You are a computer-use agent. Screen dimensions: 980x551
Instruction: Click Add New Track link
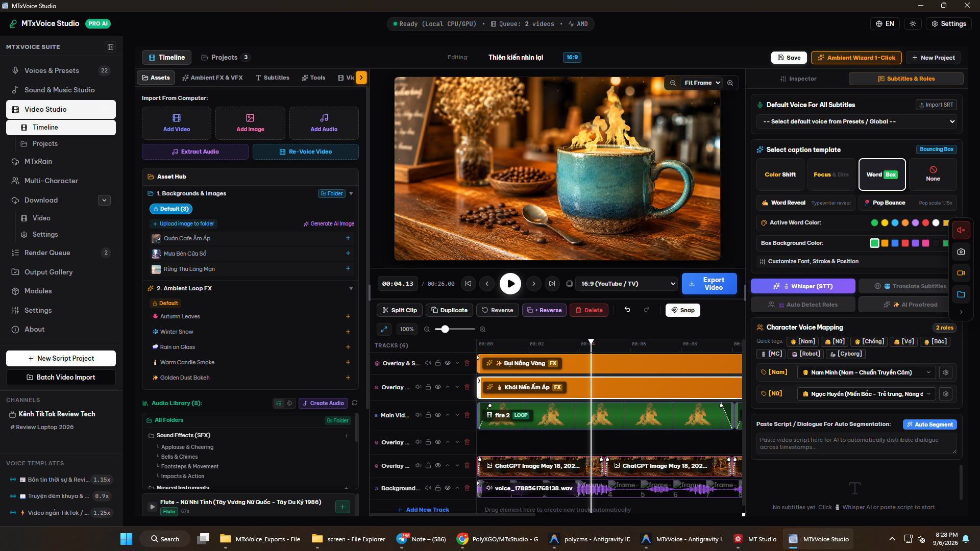pyautogui.click(x=423, y=510)
